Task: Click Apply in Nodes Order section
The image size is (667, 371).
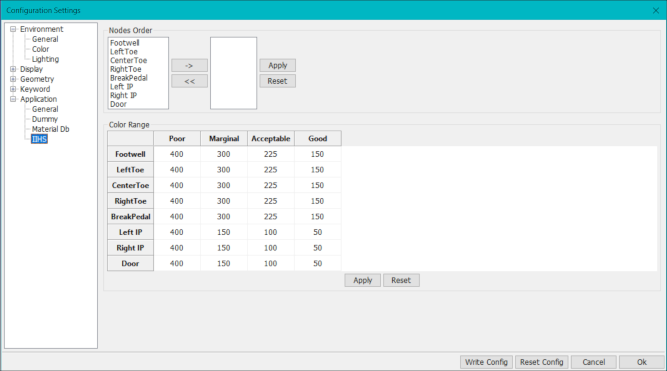Action: (277, 66)
